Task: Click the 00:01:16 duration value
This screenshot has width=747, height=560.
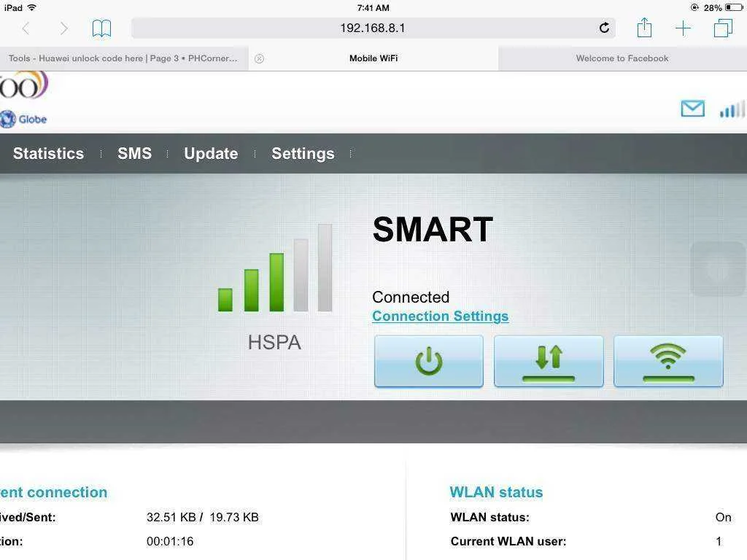Action: click(170, 542)
